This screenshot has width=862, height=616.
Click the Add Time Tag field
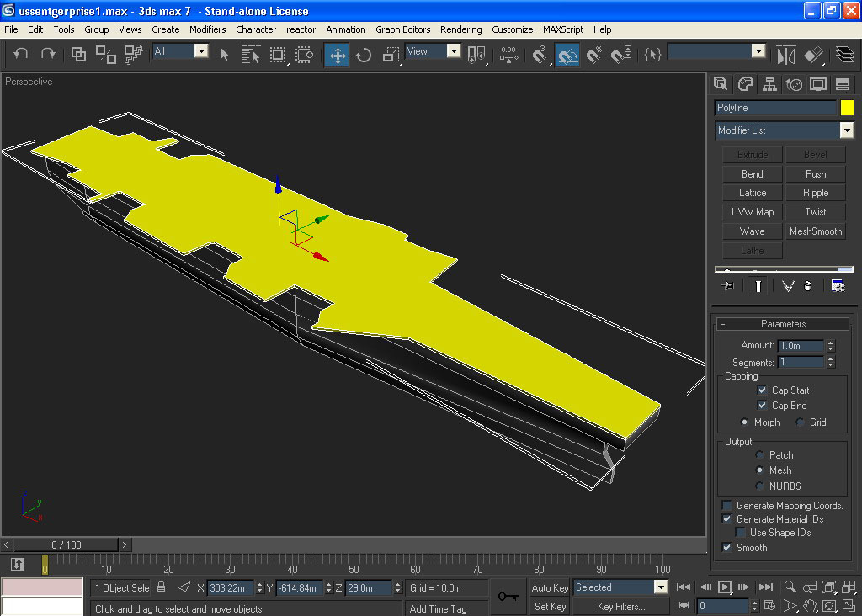coord(446,608)
